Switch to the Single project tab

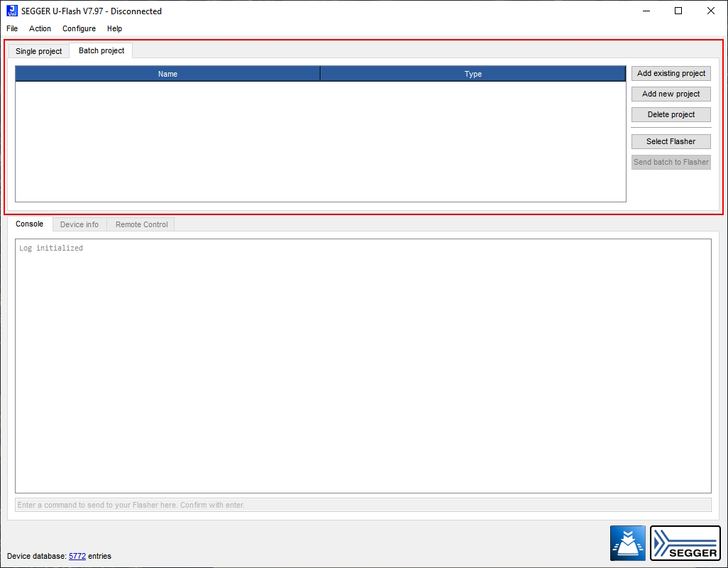39,51
